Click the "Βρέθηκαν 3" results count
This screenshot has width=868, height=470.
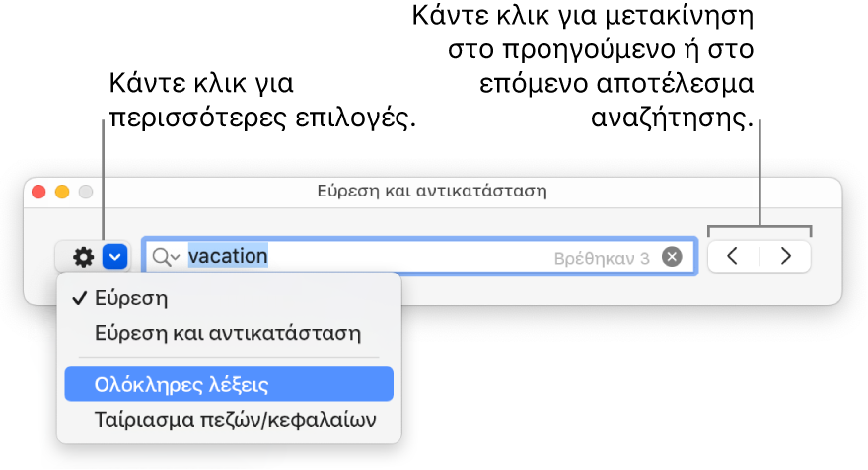pyautogui.click(x=602, y=258)
